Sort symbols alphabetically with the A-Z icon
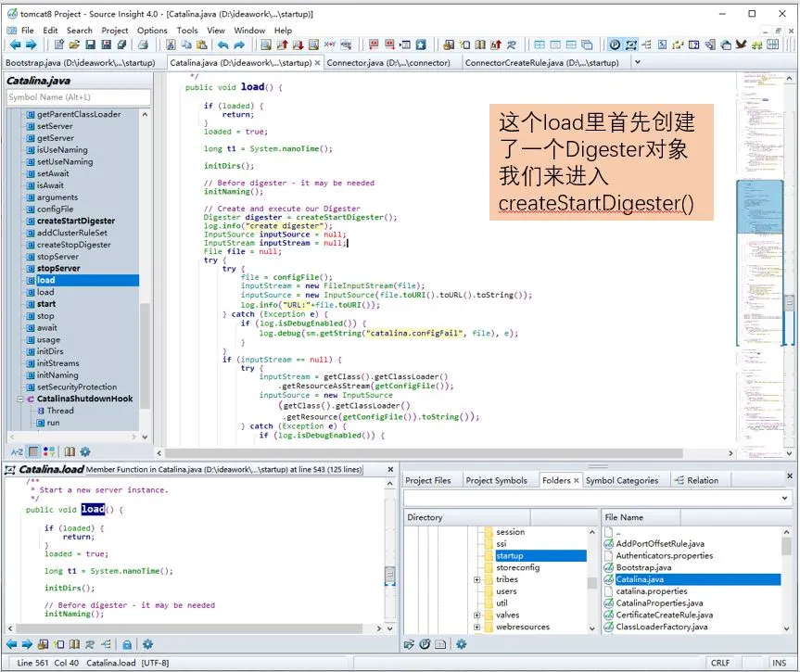Viewport: 800px width, 672px height. click(17, 451)
